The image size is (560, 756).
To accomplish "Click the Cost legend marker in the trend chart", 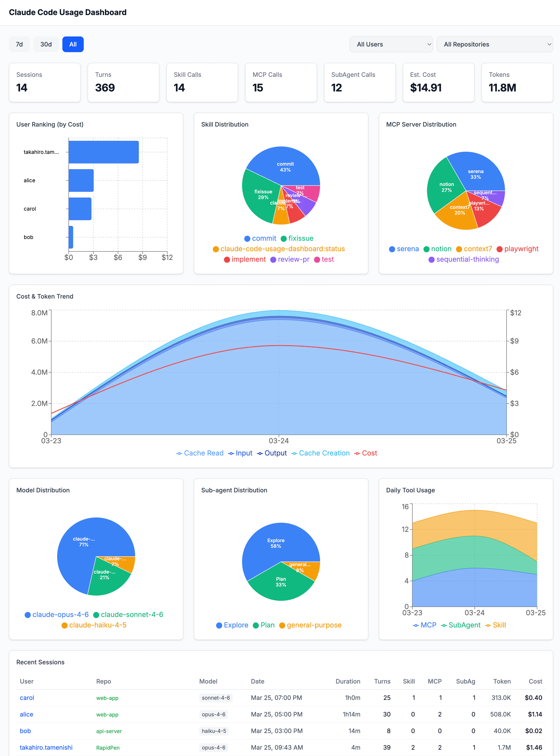I will point(357,454).
